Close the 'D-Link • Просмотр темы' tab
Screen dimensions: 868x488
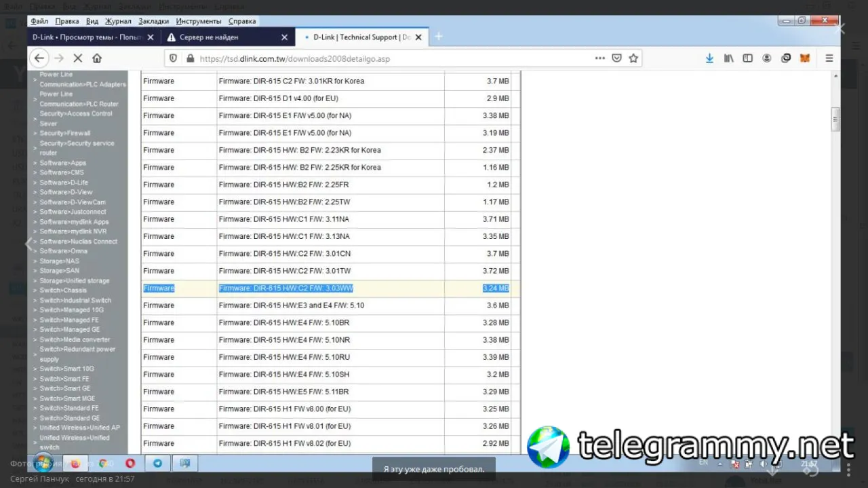click(x=150, y=37)
